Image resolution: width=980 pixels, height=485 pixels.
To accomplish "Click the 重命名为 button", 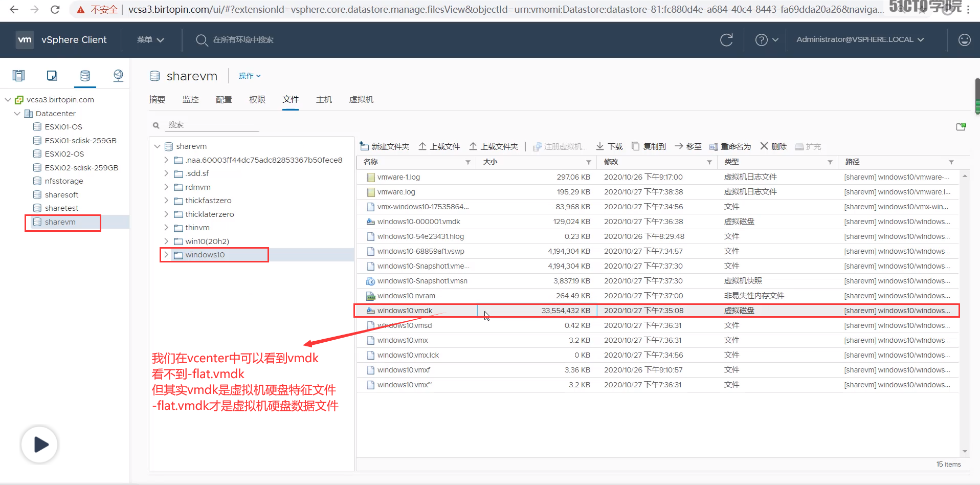I will 730,147.
